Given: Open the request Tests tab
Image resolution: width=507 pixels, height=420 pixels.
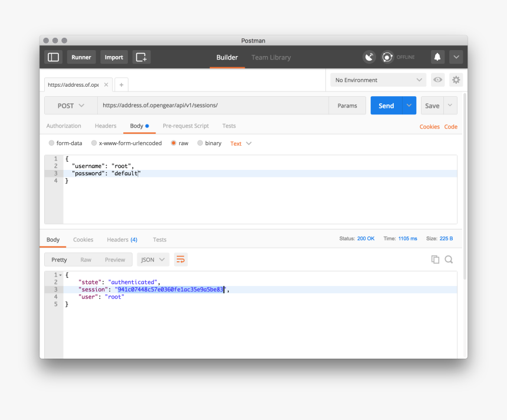Looking at the screenshot, I should 229,126.
